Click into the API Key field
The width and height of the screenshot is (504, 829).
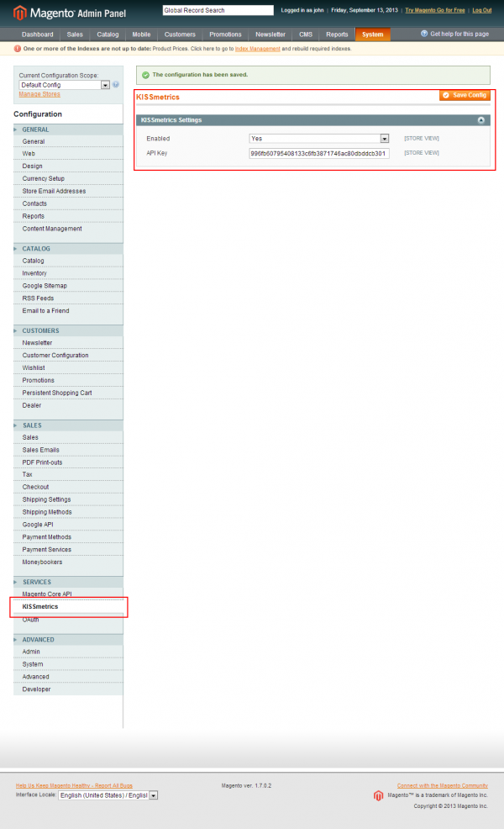pos(319,153)
